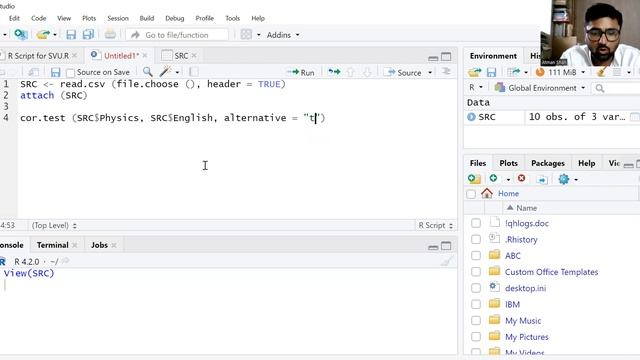Click the go to next section arrow
640x360 pixels.
click(367, 72)
